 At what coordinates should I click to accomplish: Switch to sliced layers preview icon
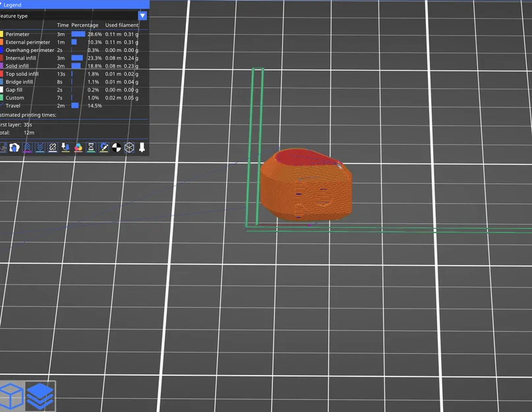pyautogui.click(x=40, y=396)
